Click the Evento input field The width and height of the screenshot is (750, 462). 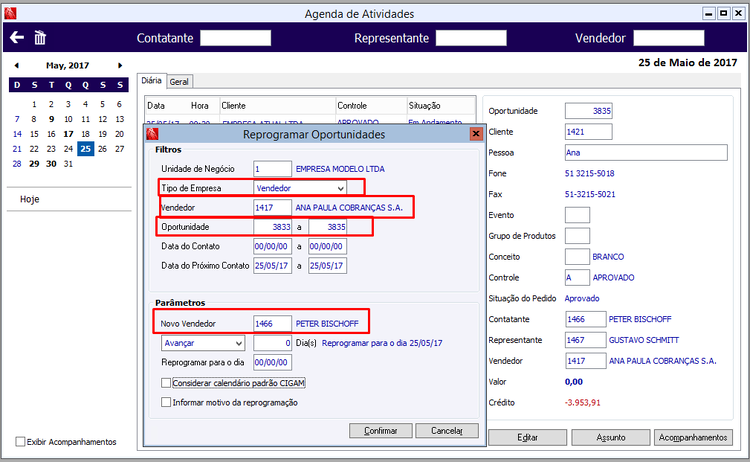click(577, 215)
